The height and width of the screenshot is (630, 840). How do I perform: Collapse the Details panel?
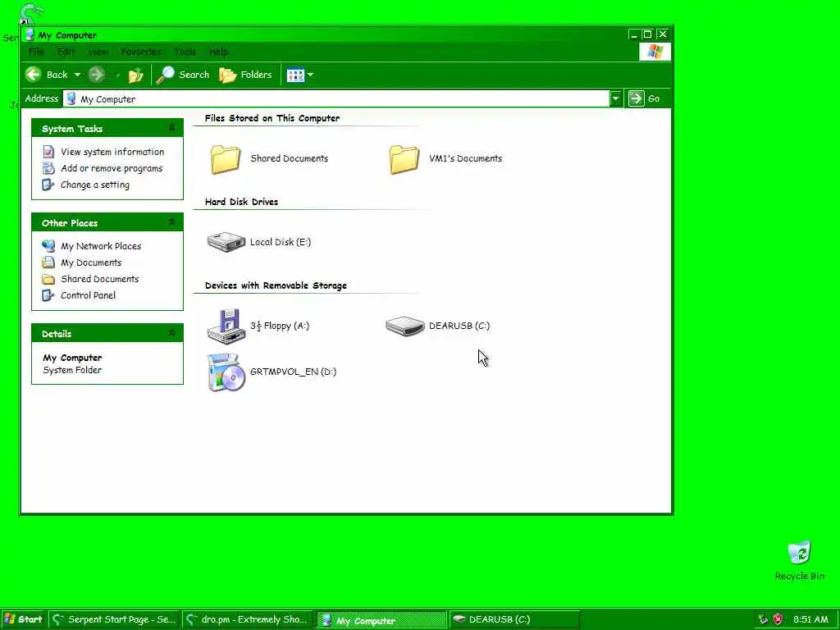tap(172, 333)
